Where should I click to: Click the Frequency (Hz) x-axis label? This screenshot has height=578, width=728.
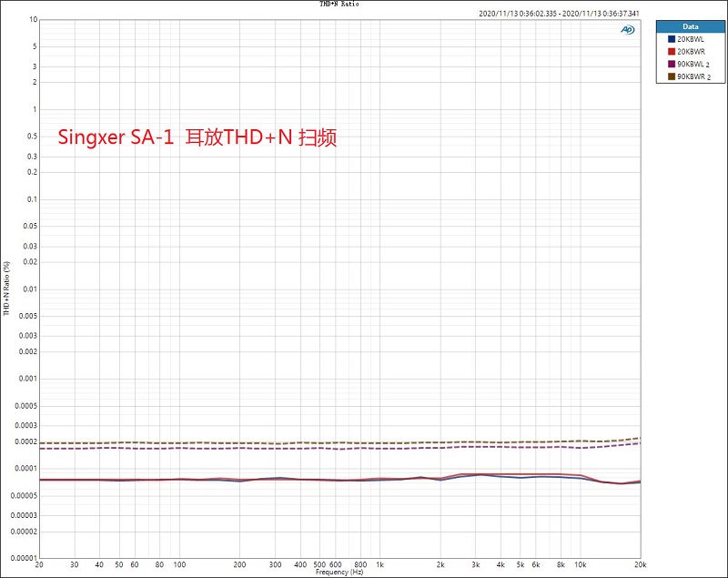(339, 573)
